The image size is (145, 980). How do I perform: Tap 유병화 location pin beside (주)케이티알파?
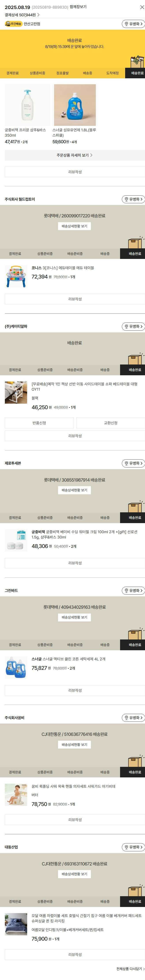pyautogui.click(x=133, y=326)
